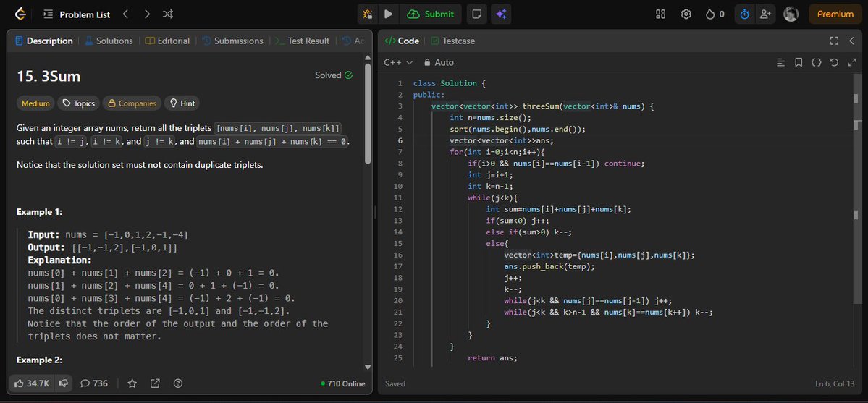Collapse the code panel chevron
Viewport: 868px width, 403px height.
(x=852, y=41)
